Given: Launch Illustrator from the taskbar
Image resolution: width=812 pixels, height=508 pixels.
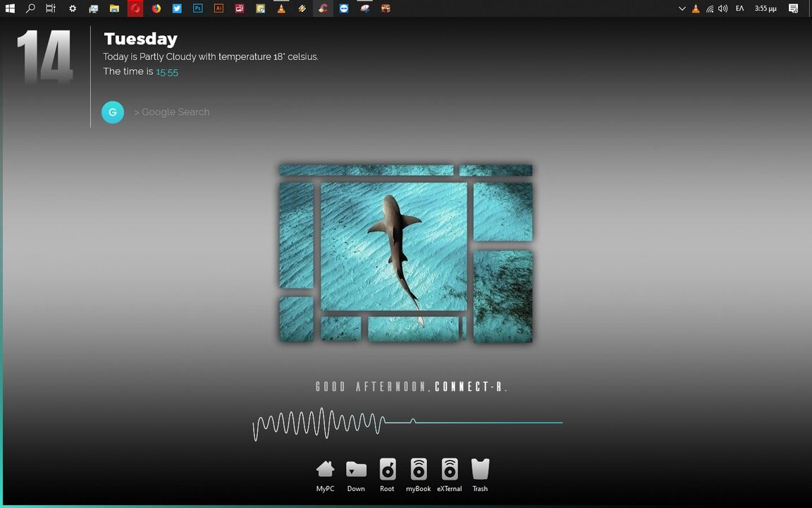Looking at the screenshot, I should tap(219, 8).
